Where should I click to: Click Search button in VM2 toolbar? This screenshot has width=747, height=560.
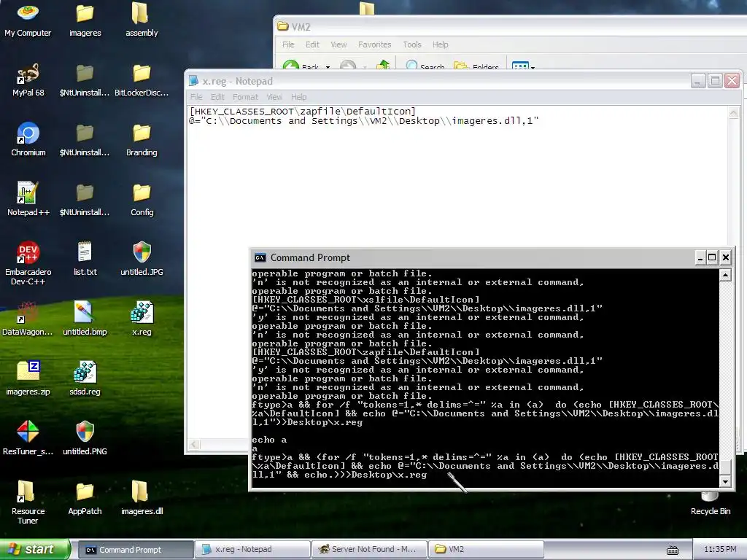coord(425,65)
